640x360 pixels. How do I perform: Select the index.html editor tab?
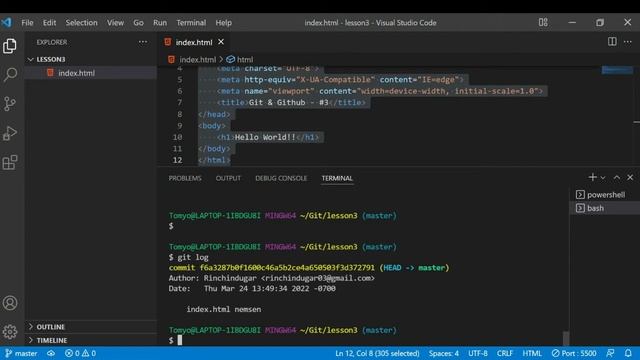194,42
